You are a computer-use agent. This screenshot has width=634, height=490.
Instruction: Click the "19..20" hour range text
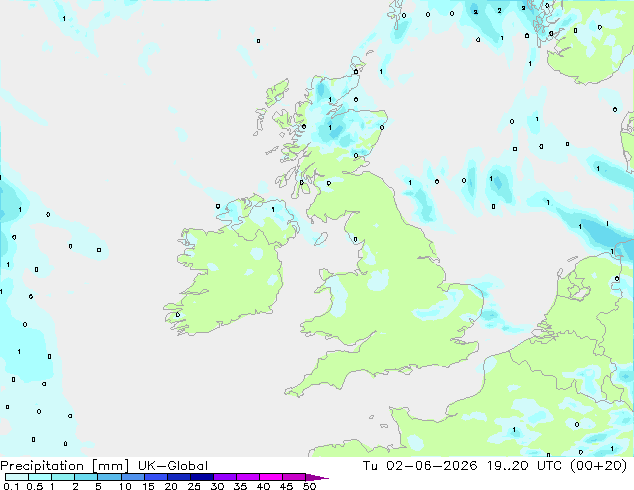pos(507,466)
